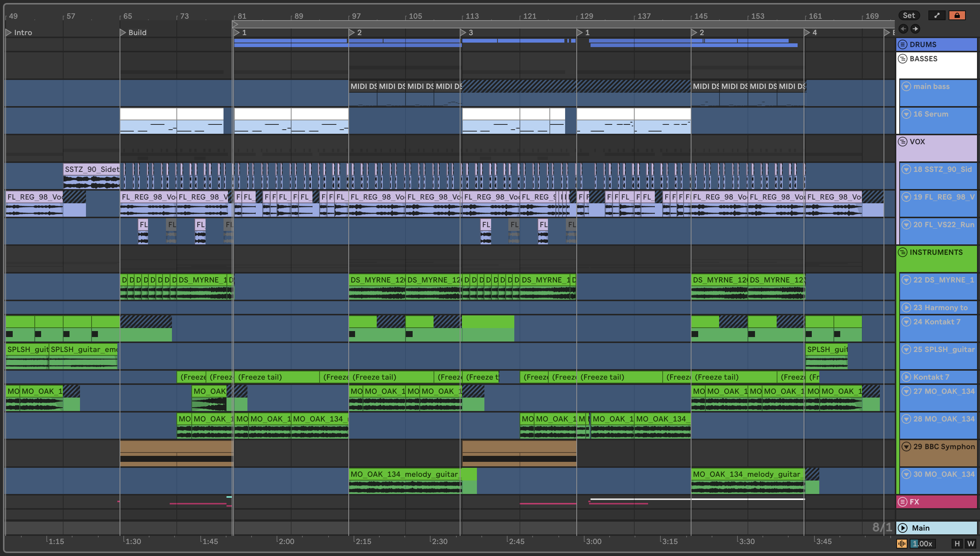Click the Set locator button
This screenshot has height=556, width=980.
point(909,15)
